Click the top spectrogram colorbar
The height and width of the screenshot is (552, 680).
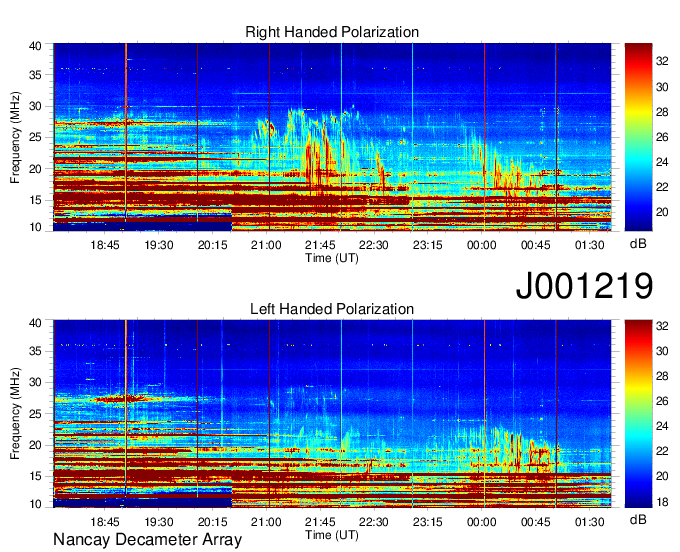point(638,137)
